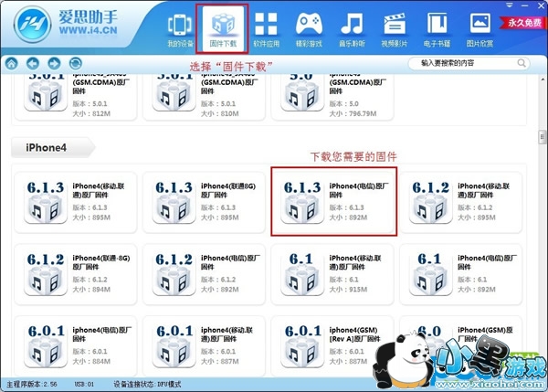Open the iPhone4(联通8G)原厂固件 6.1.3 title link
548x392 pixels.
coord(228,191)
